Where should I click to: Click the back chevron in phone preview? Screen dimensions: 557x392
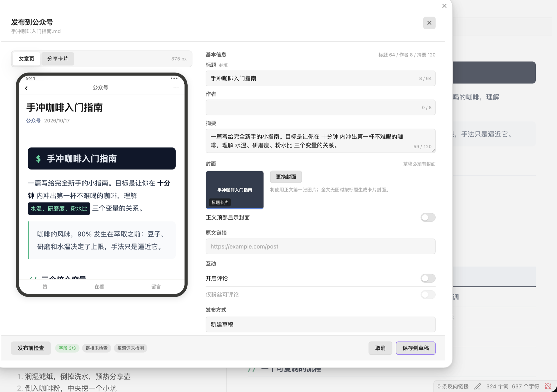tap(26, 88)
